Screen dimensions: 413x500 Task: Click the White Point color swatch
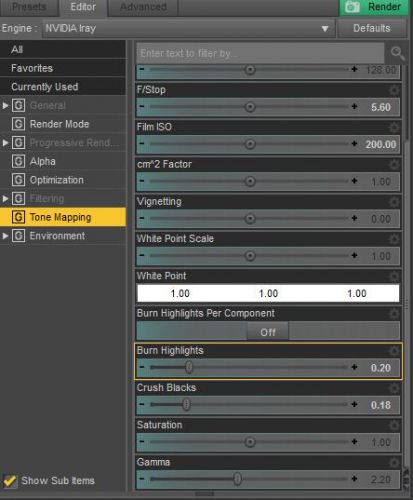pyautogui.click(x=268, y=293)
